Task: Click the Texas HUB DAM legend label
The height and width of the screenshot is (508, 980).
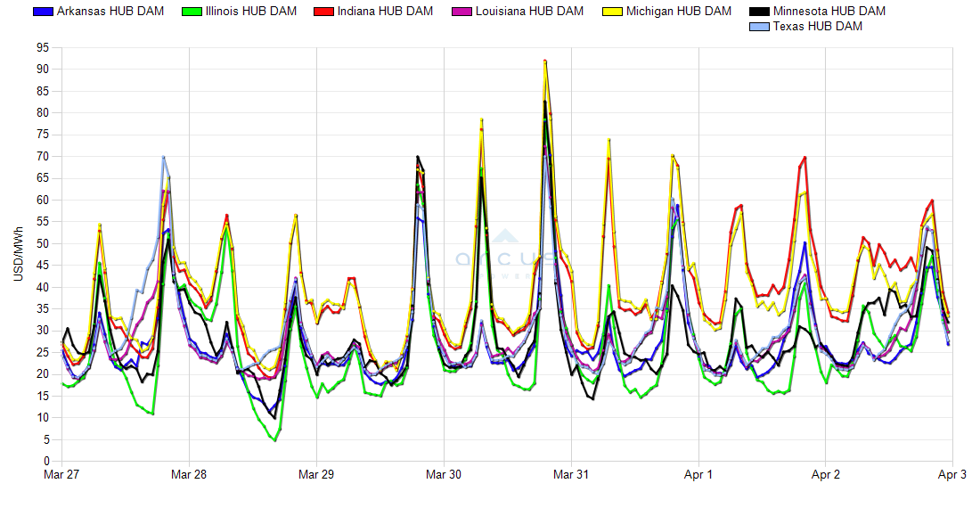Action: pyautogui.click(x=818, y=27)
